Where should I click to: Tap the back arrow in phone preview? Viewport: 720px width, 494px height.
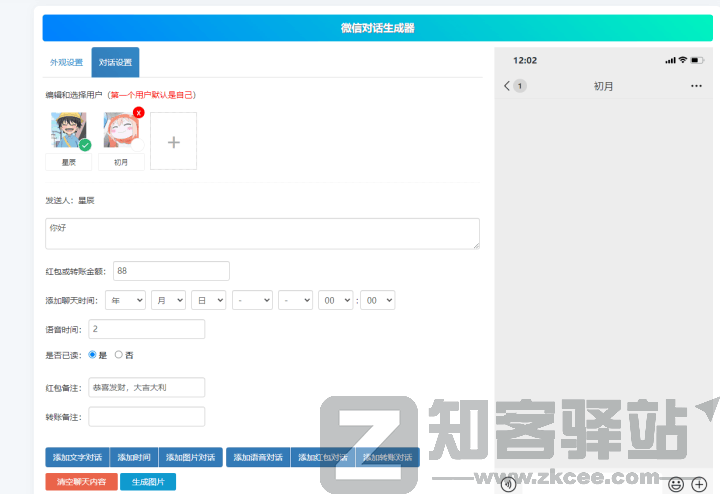point(507,86)
